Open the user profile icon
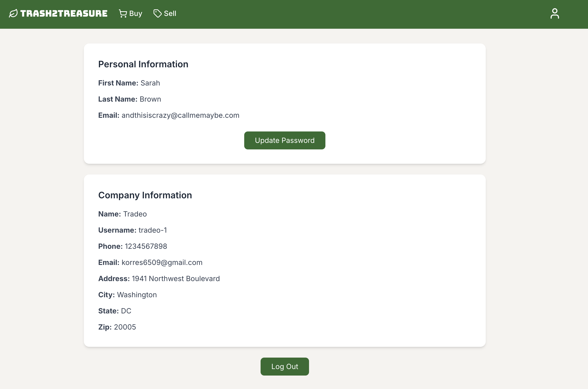 555,14
